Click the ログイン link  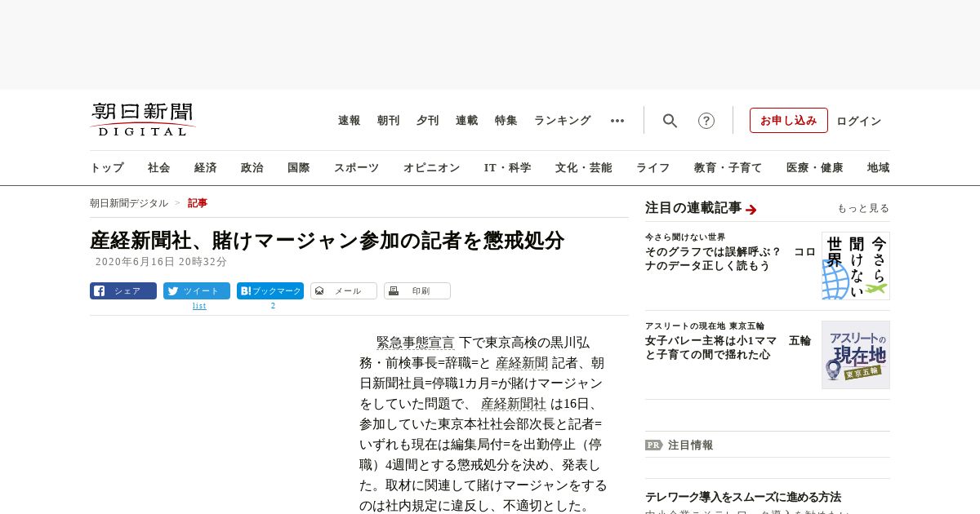click(858, 122)
